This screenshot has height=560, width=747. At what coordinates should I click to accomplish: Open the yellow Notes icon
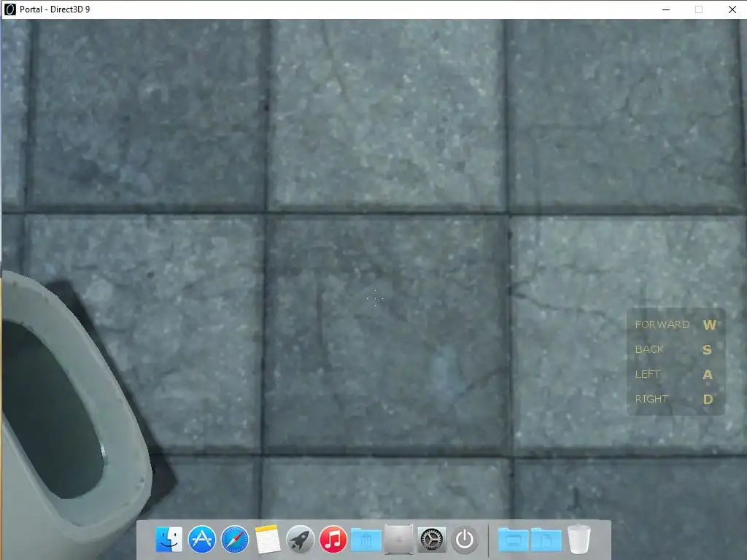(x=268, y=540)
